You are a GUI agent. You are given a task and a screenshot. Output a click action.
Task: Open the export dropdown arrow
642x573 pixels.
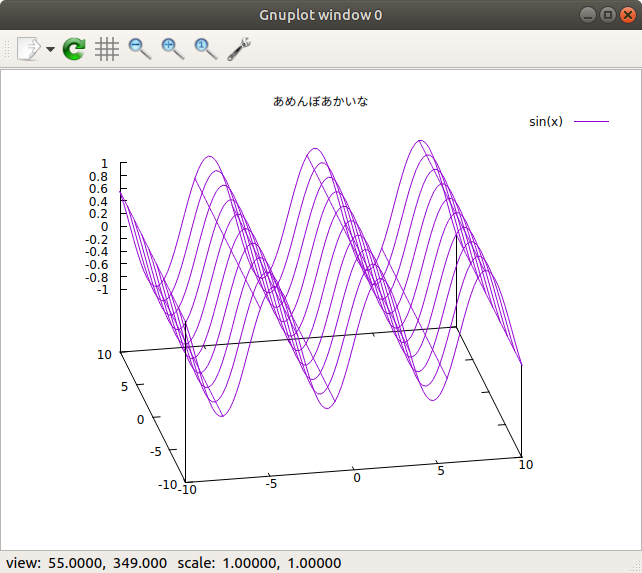coord(50,50)
